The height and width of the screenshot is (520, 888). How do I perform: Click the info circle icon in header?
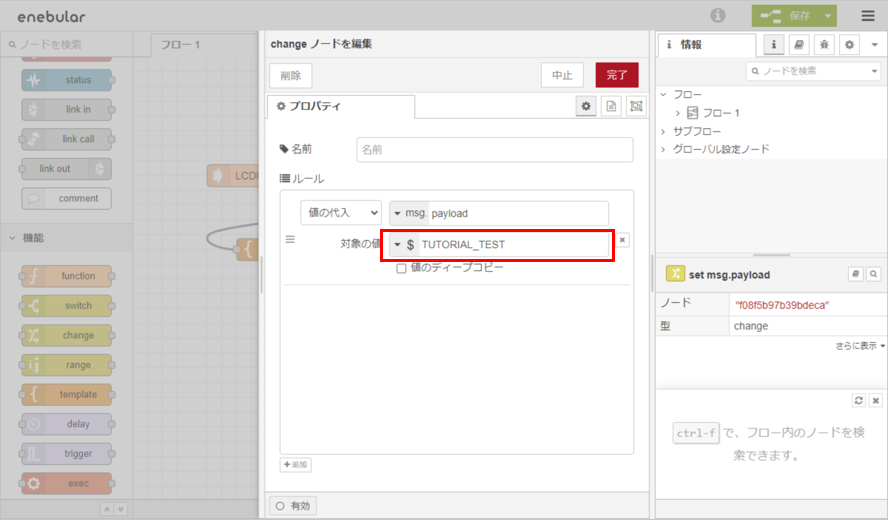(x=718, y=15)
